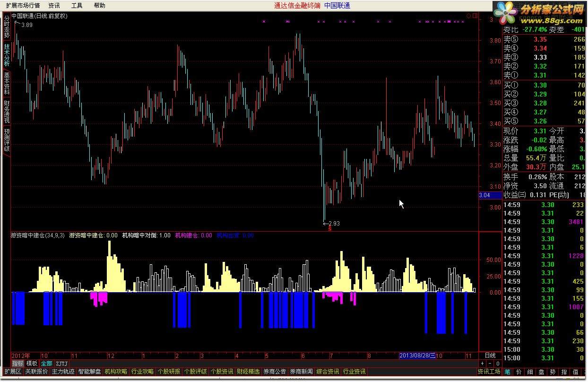Screen dimensions: 588x382
Task: Select the 价 tab under the tick list
Action: [x=519, y=372]
